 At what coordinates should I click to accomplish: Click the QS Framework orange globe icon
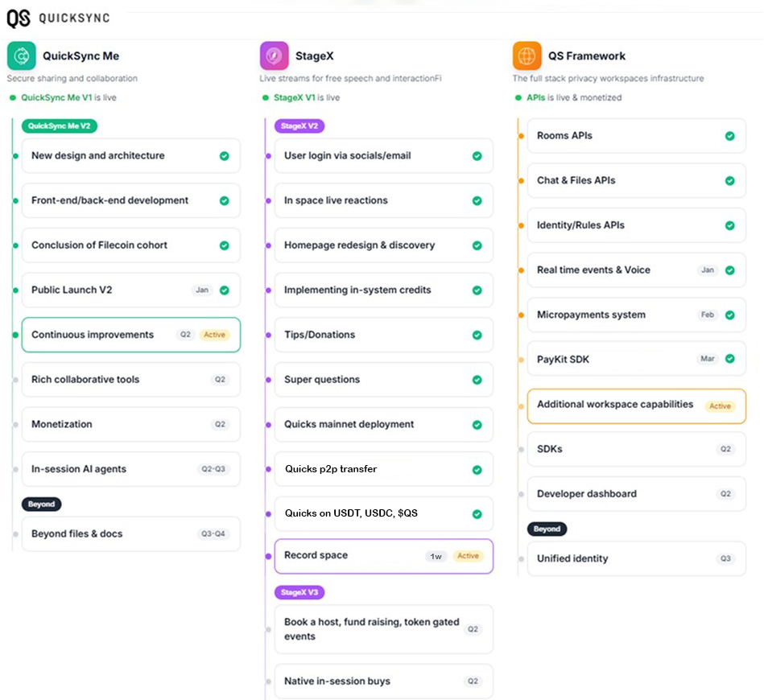click(527, 56)
